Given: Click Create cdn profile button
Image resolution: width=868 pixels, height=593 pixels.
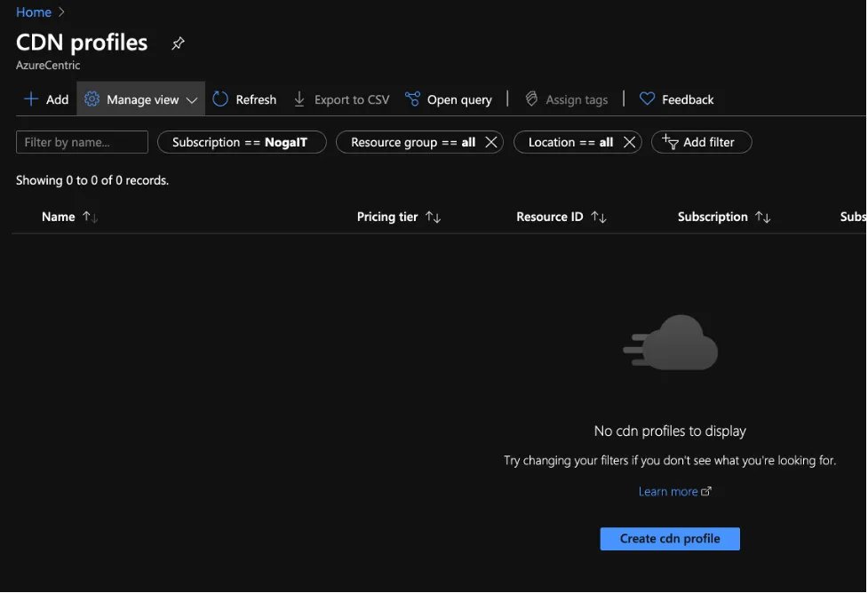Looking at the screenshot, I should (670, 539).
